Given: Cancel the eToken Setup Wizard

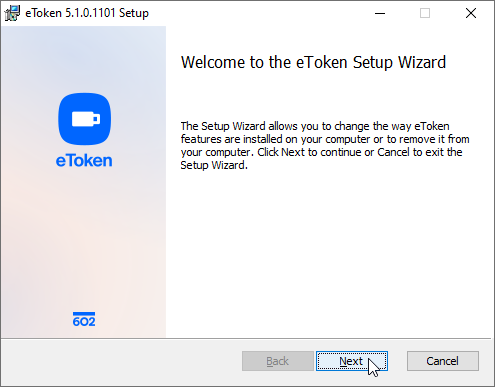Looking at the screenshot, I should [443, 361].
